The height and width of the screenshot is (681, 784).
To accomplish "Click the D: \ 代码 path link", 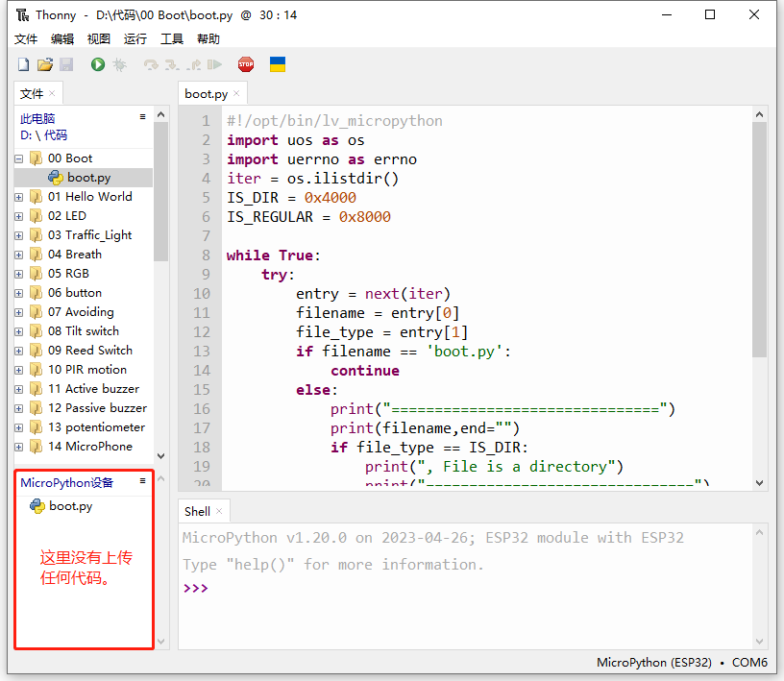I will coord(43,135).
